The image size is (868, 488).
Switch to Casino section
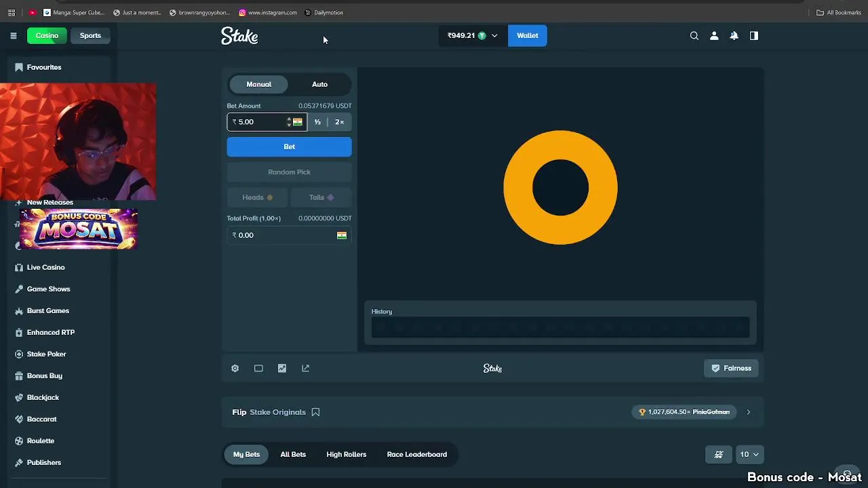[47, 36]
